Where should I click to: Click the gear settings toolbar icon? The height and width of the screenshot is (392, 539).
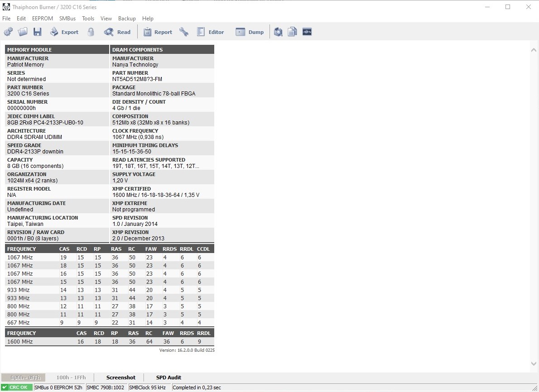point(8,32)
